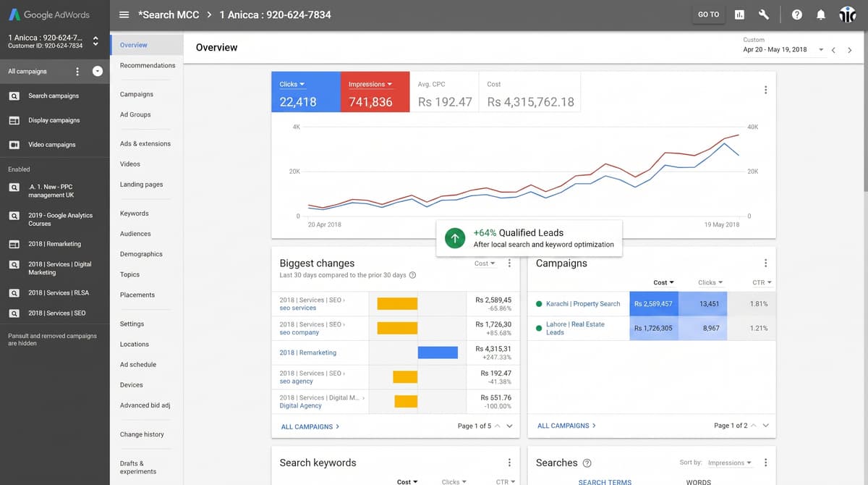Open the 2018 | Remarketing link in Biggest changes

pyautogui.click(x=308, y=353)
